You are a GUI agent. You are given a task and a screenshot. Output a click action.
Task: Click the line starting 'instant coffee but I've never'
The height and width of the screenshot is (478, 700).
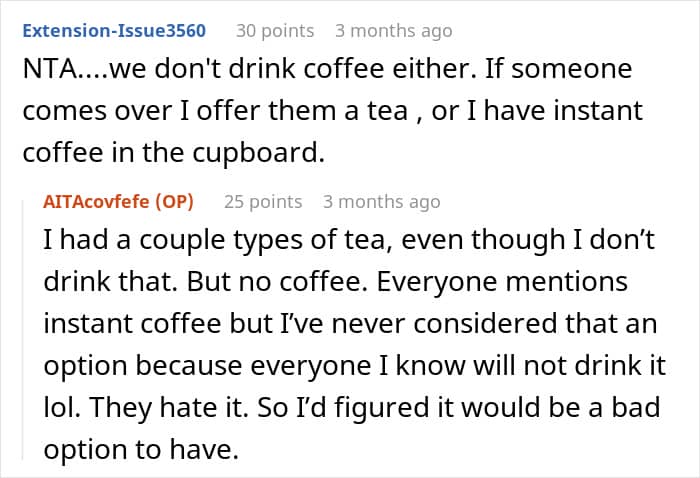350,324
